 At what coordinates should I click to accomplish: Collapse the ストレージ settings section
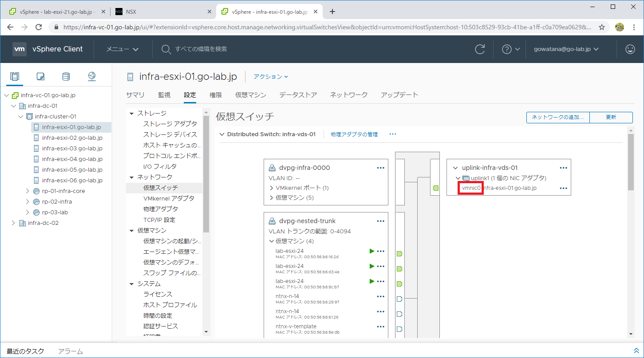pyautogui.click(x=131, y=114)
